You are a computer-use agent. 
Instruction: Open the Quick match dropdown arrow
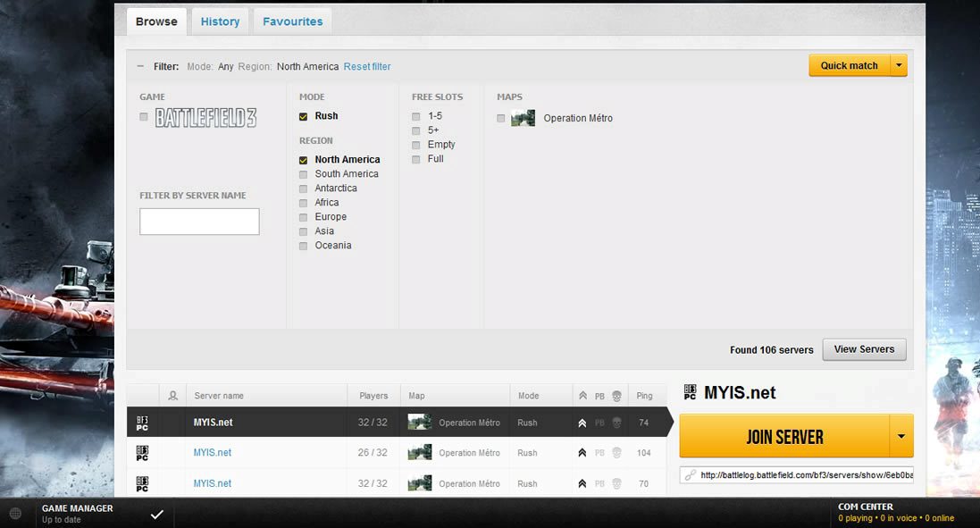point(899,65)
